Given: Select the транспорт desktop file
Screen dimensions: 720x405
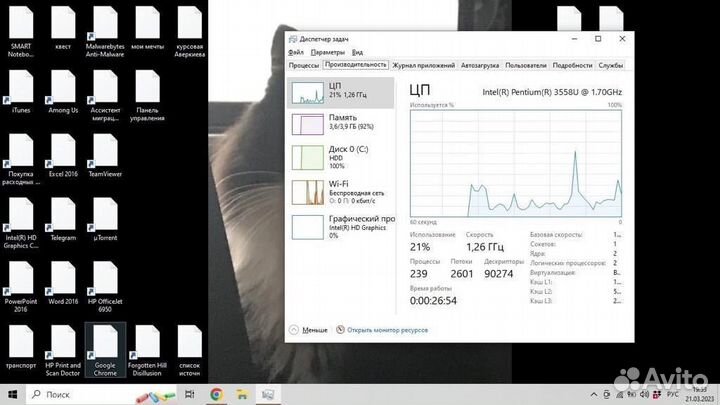Looking at the screenshot, I should pos(21,347).
